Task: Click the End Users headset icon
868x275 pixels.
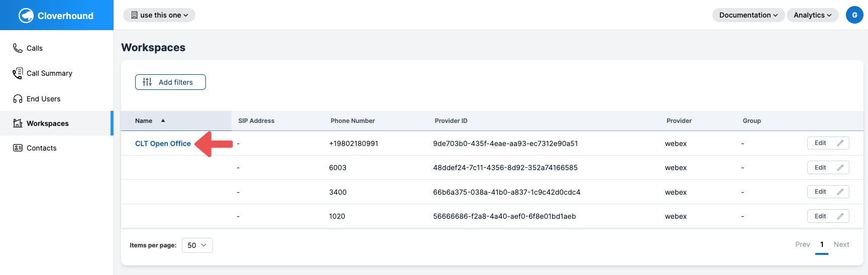Action: click(18, 99)
